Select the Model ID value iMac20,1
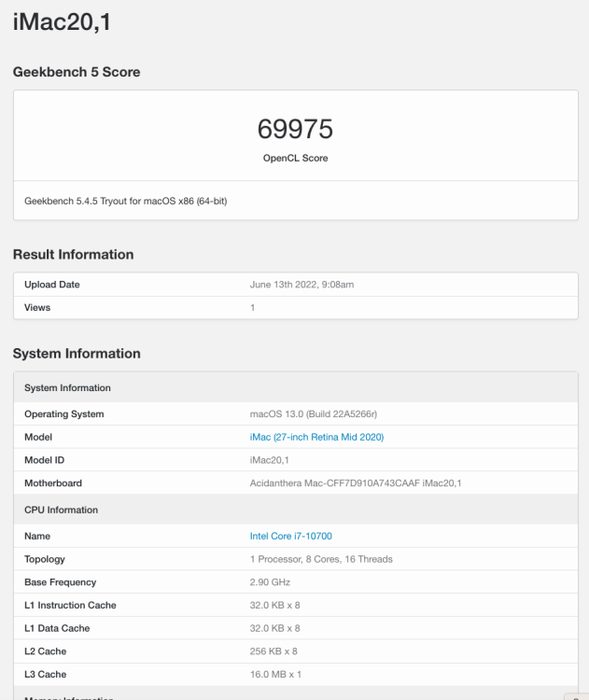This screenshot has height=700, width=589. point(269,460)
